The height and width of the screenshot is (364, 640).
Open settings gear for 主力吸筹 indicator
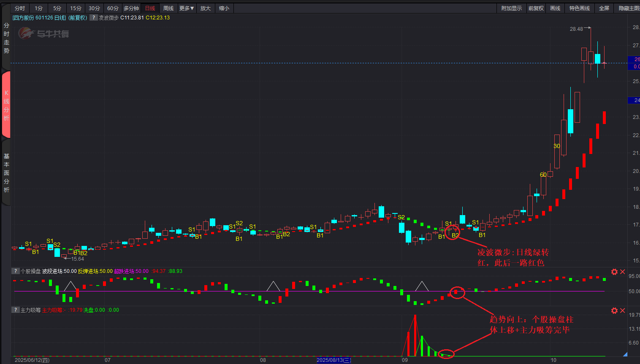click(614, 310)
